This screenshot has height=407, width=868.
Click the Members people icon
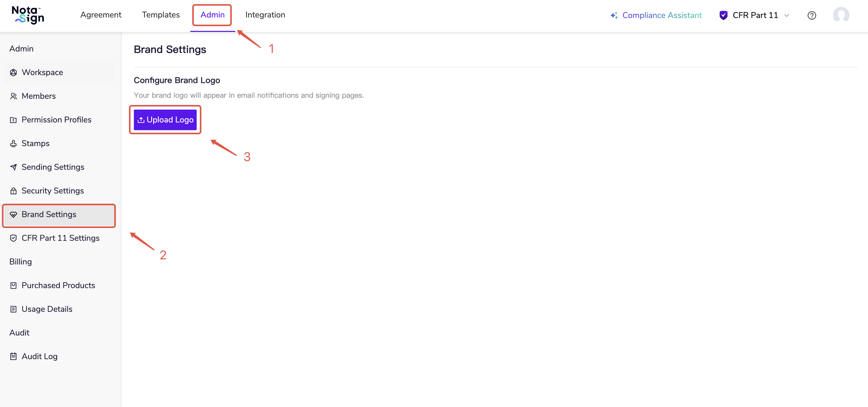(x=13, y=96)
